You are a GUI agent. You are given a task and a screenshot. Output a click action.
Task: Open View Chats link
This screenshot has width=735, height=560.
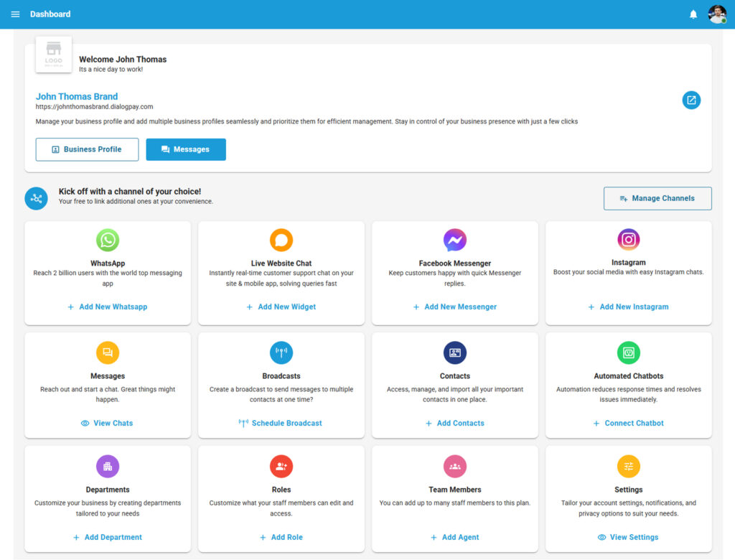click(108, 423)
